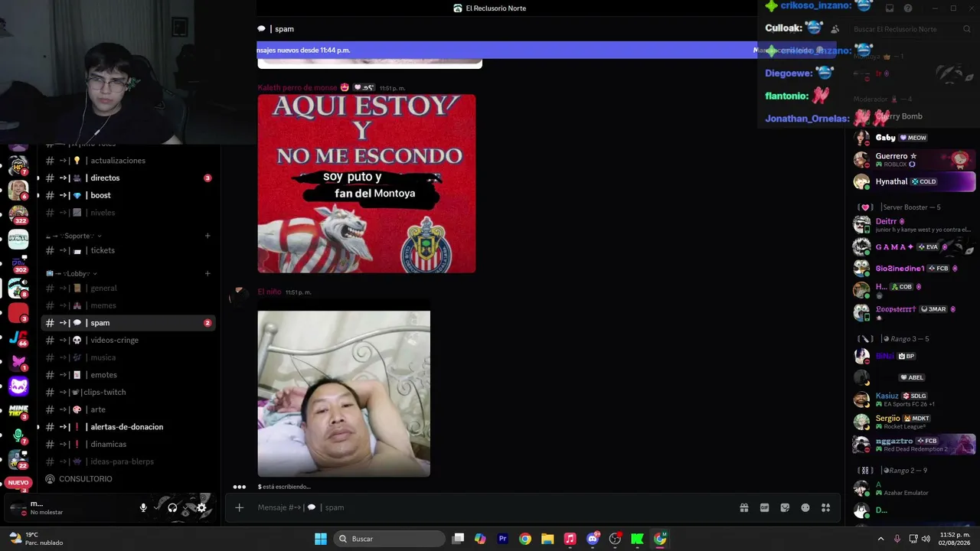Launch Premiere Pro from the taskbar
The height and width of the screenshot is (551, 980).
coord(502,539)
